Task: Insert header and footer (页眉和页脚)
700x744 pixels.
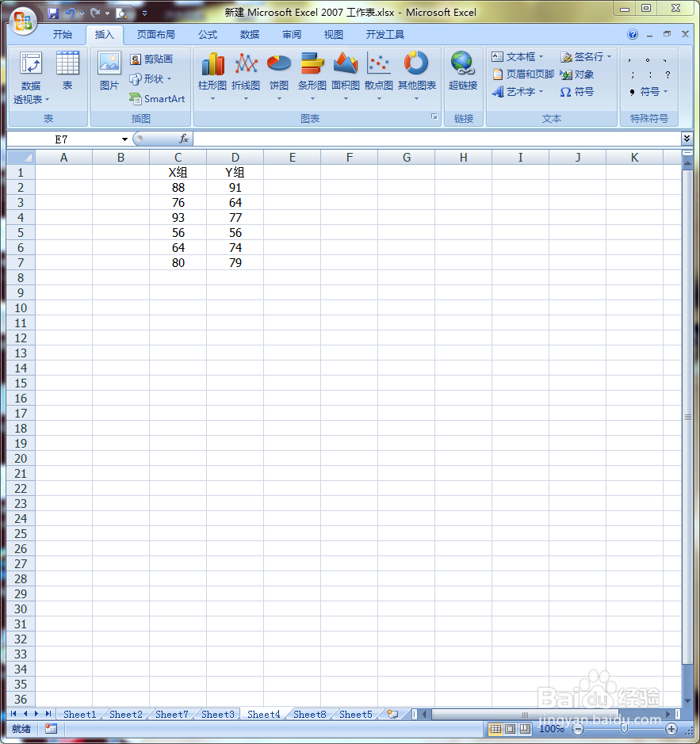Action: [523, 74]
